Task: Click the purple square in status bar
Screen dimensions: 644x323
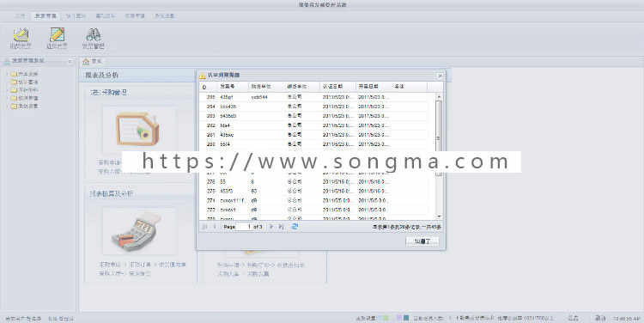Action: point(398,318)
